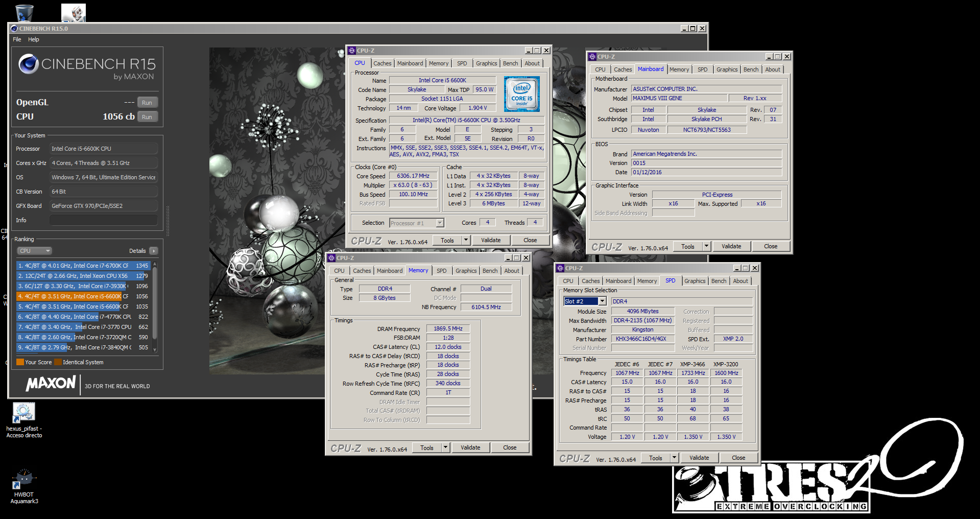Image resolution: width=980 pixels, height=519 pixels.
Task: Click the CPU-Z Memory window title icon
Action: click(x=331, y=258)
